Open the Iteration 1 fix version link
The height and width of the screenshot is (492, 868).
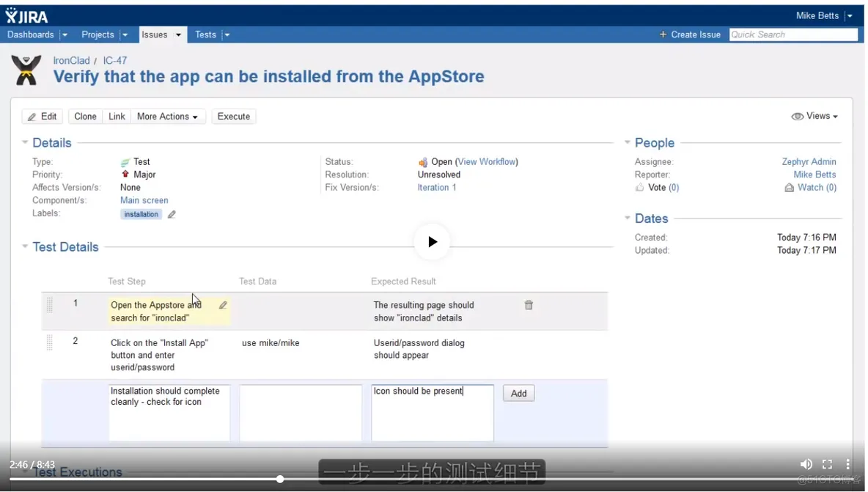click(437, 188)
